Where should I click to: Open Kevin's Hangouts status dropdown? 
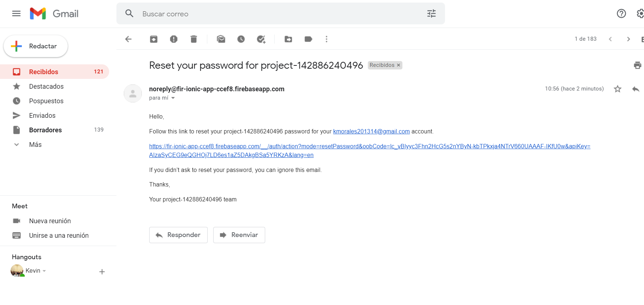pos(44,271)
